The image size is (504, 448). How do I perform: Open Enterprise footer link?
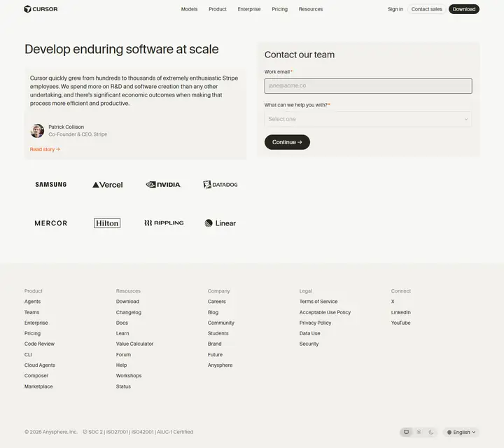click(36, 323)
